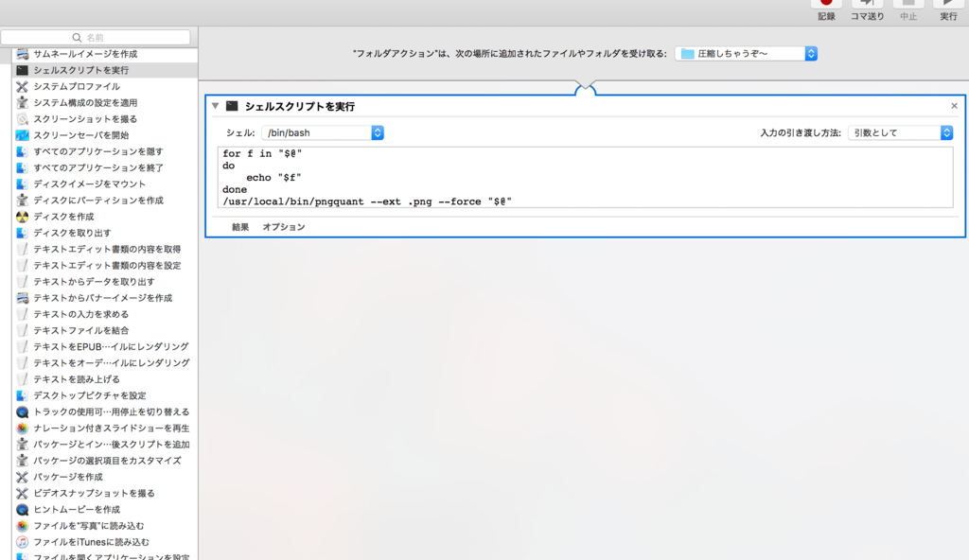Click ファイルをiTunesに読み込む text row
The width and height of the screenshot is (969, 560).
(91, 542)
